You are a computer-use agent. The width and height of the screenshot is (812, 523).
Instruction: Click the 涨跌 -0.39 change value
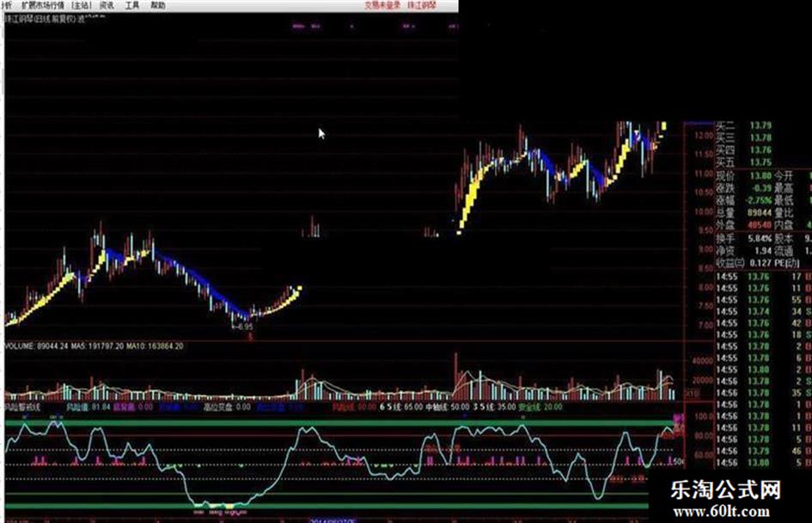click(760, 188)
